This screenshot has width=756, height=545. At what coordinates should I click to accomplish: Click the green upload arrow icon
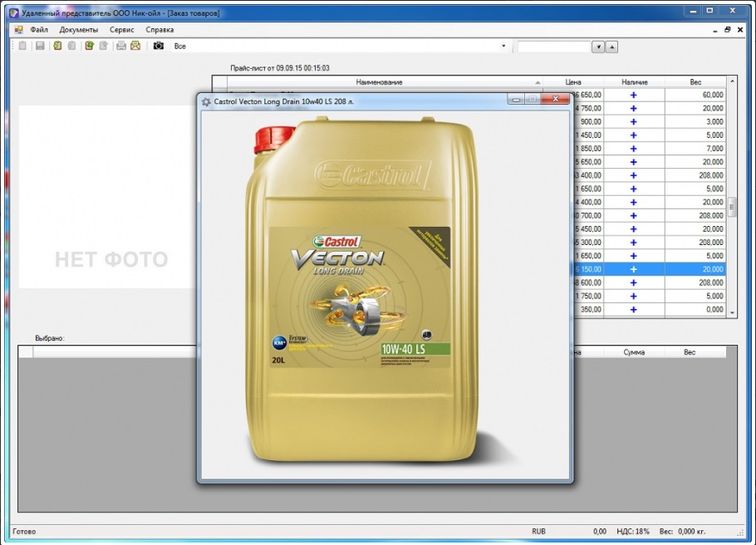pyautogui.click(x=89, y=46)
